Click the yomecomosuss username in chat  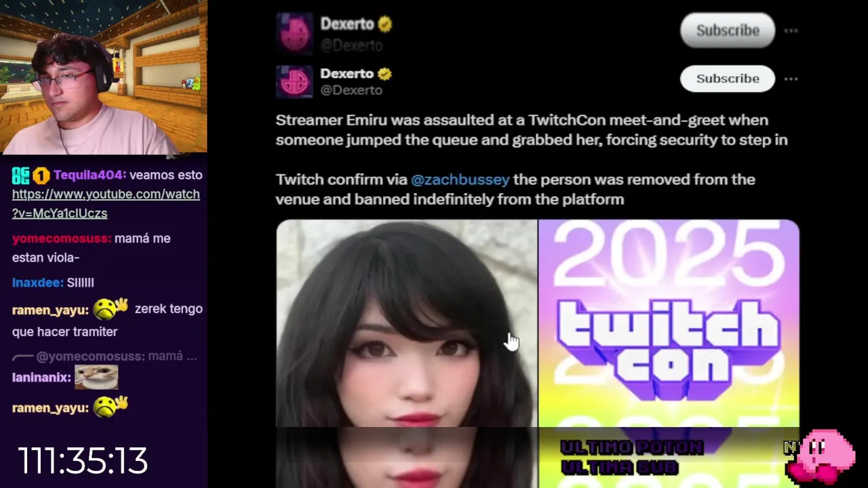tap(62, 239)
